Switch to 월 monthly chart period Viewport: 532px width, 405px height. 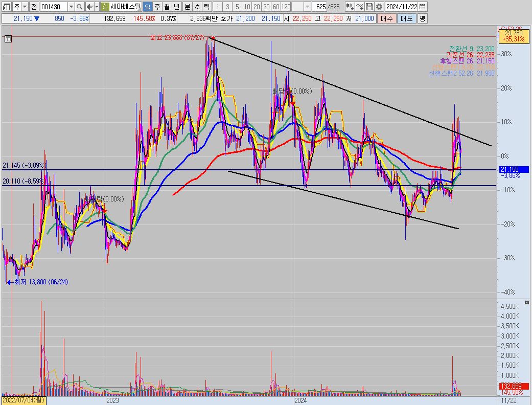click(167, 7)
